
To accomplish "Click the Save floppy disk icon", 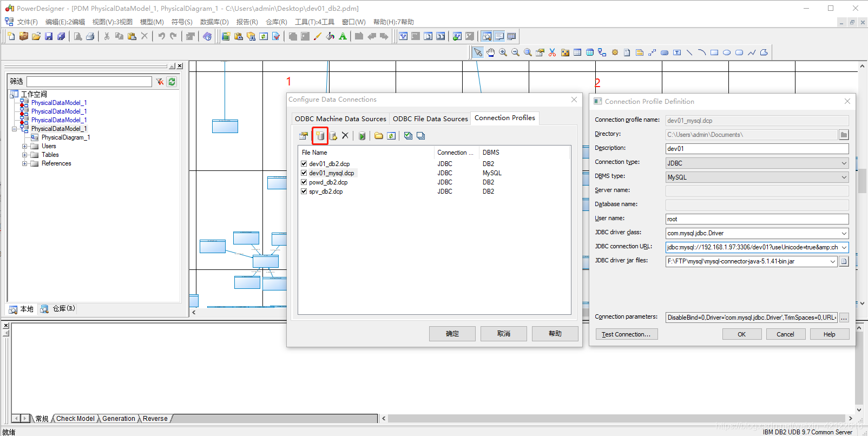I will coord(49,36).
